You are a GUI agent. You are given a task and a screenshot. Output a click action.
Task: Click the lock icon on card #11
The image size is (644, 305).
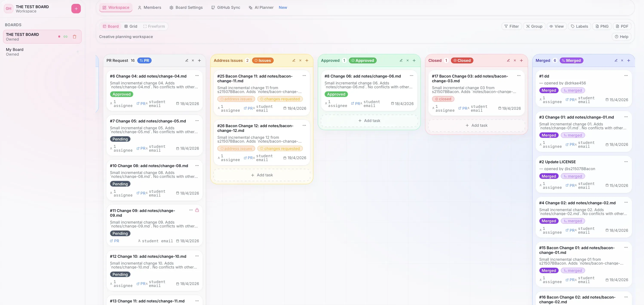197,210
